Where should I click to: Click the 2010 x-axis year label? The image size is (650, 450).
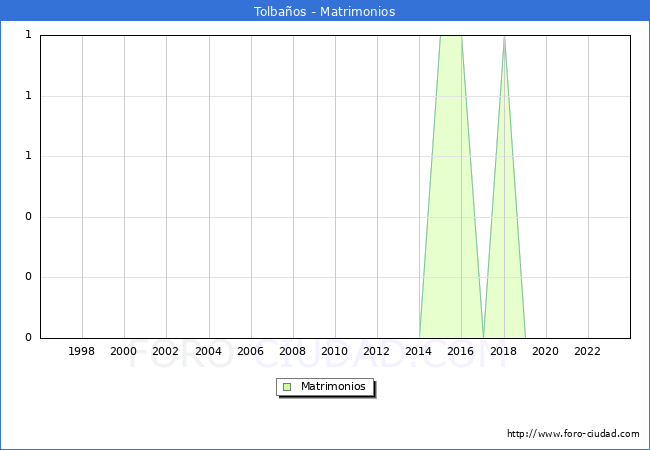335,352
